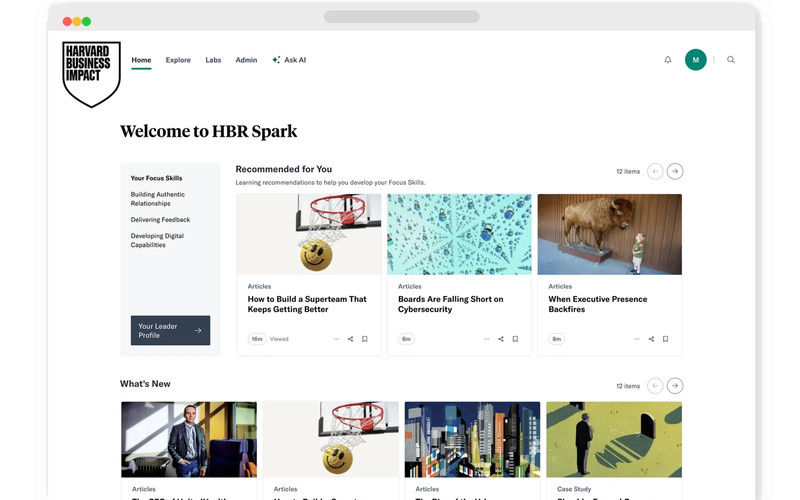Open the Admin tab

[246, 60]
